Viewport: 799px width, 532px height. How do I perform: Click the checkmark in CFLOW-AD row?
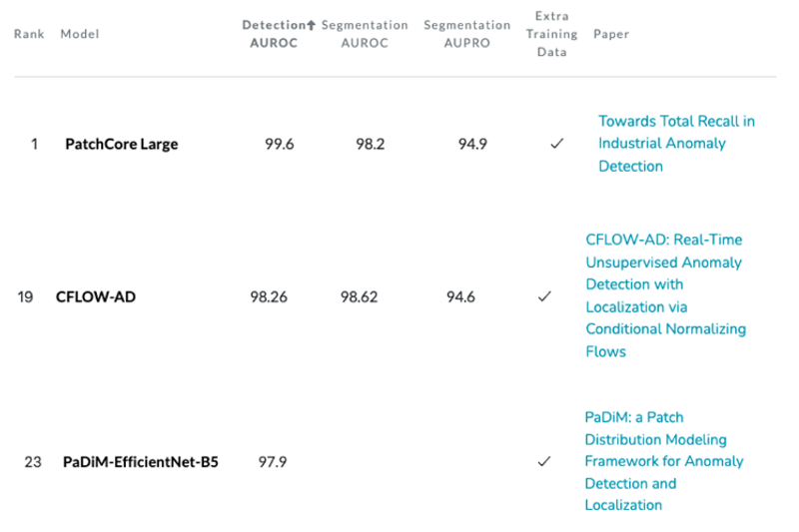pyautogui.click(x=544, y=296)
